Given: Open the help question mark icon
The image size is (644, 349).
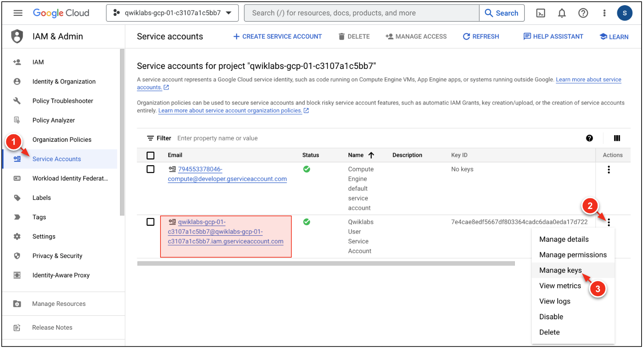Looking at the screenshot, I should 583,13.
